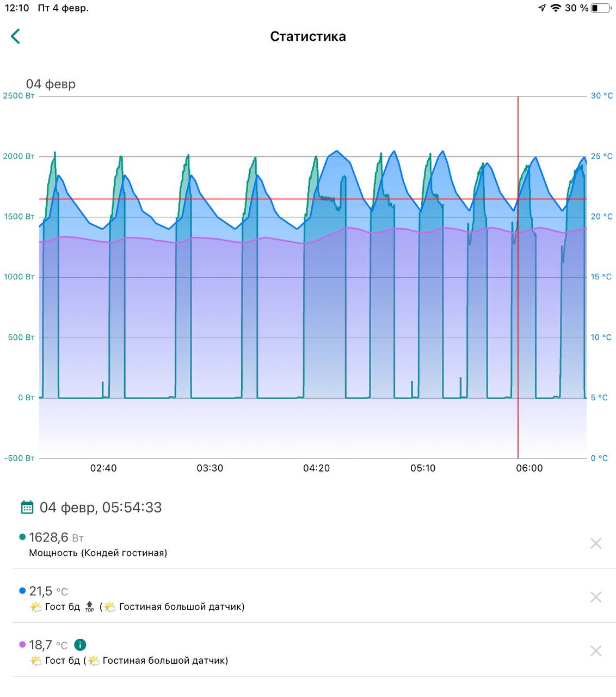
Task: Click the battery icon in the status bar
Action: pos(601,8)
